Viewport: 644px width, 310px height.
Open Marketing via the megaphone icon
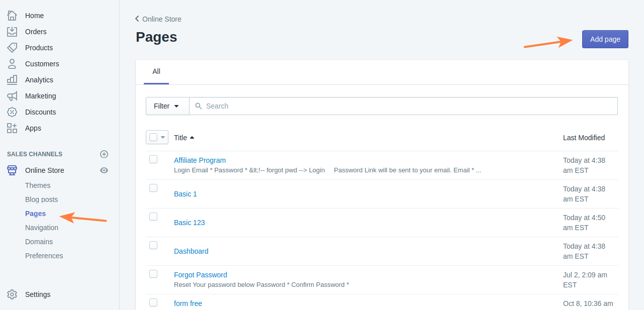coord(12,95)
